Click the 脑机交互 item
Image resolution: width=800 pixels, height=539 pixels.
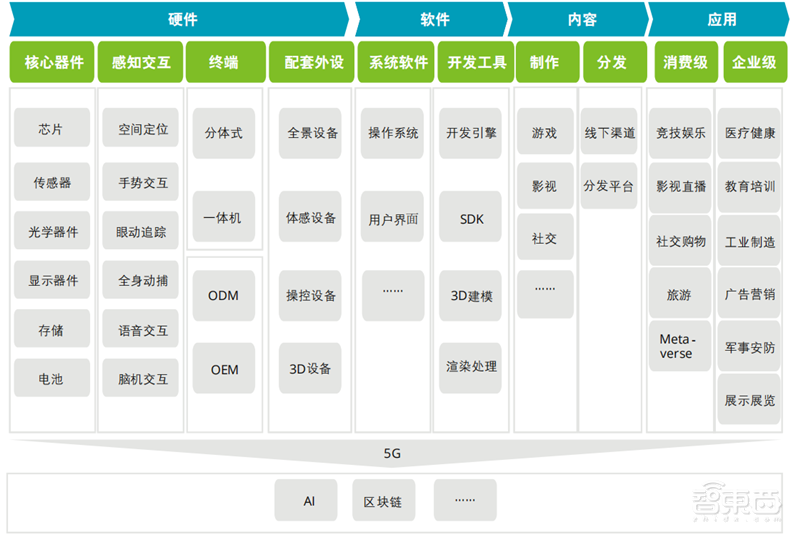point(141,379)
